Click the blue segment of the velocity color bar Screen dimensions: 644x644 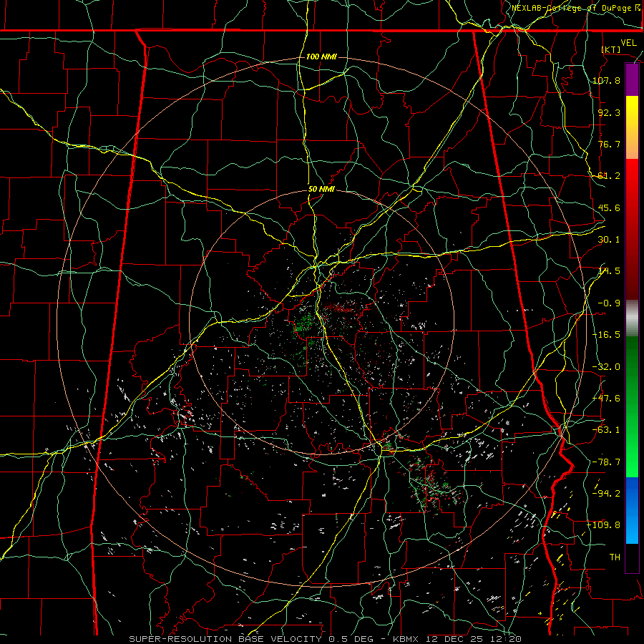(632, 510)
